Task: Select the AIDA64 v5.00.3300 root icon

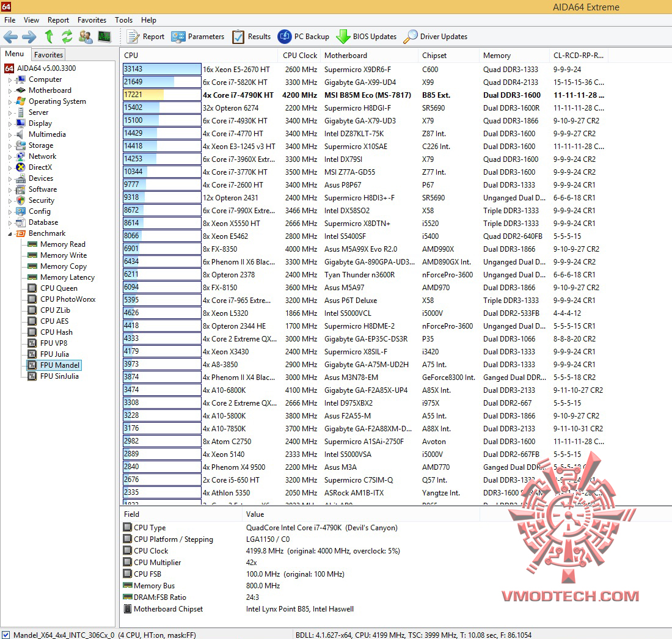Action: (9, 68)
